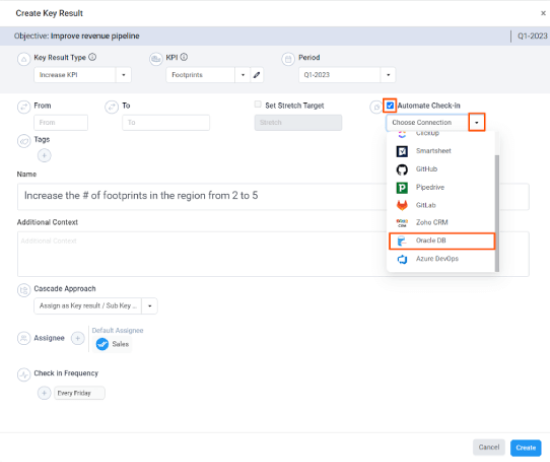This screenshot has height=462, width=550.
Task: Add a check-in frequency with the plus icon
Action: (x=44, y=393)
